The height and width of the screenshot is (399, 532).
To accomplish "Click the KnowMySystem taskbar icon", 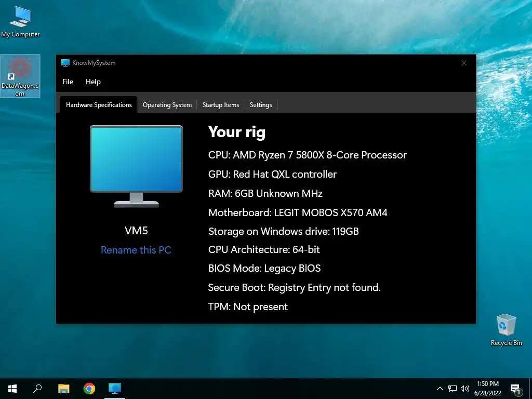I will pos(115,389).
